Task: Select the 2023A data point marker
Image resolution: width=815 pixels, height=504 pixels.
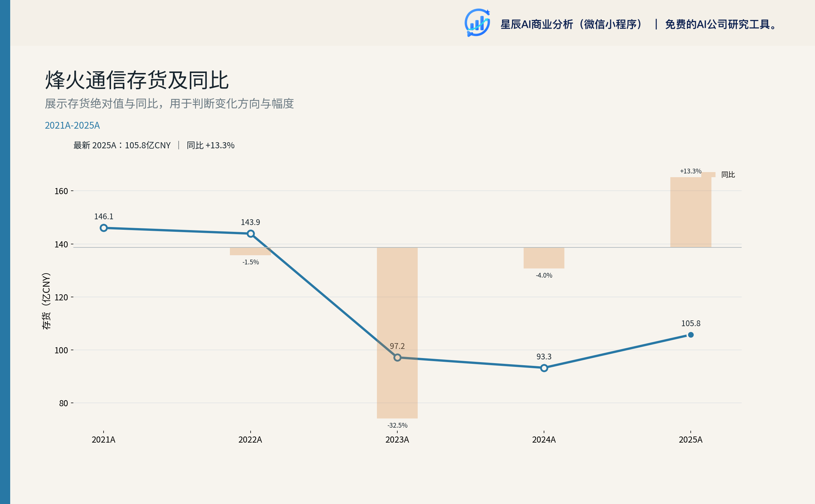Action: pos(397,357)
